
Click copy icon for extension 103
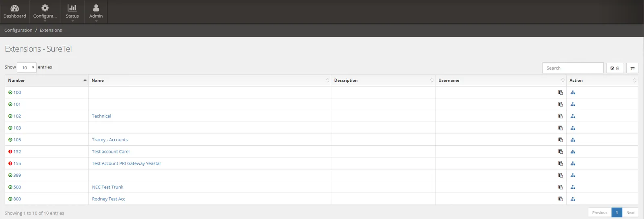point(560,128)
